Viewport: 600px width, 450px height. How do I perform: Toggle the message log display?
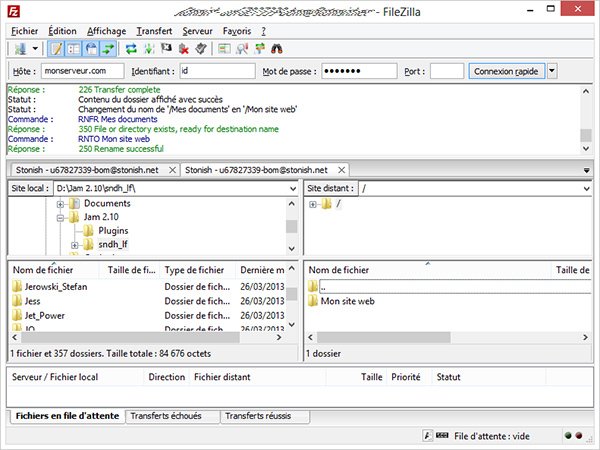coord(57,48)
